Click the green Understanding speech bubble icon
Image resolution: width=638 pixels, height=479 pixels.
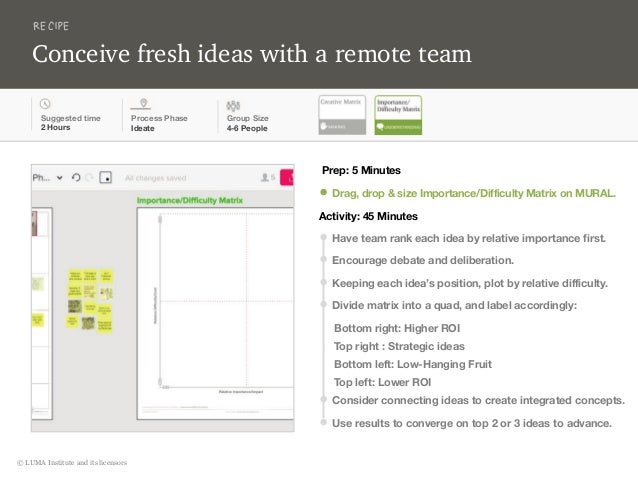(x=380, y=127)
